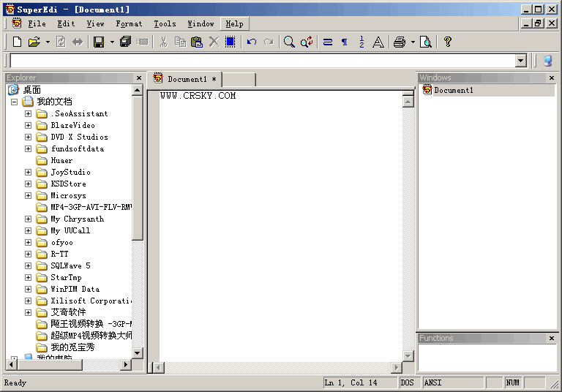Click the Help question mark icon

[x=448, y=42]
